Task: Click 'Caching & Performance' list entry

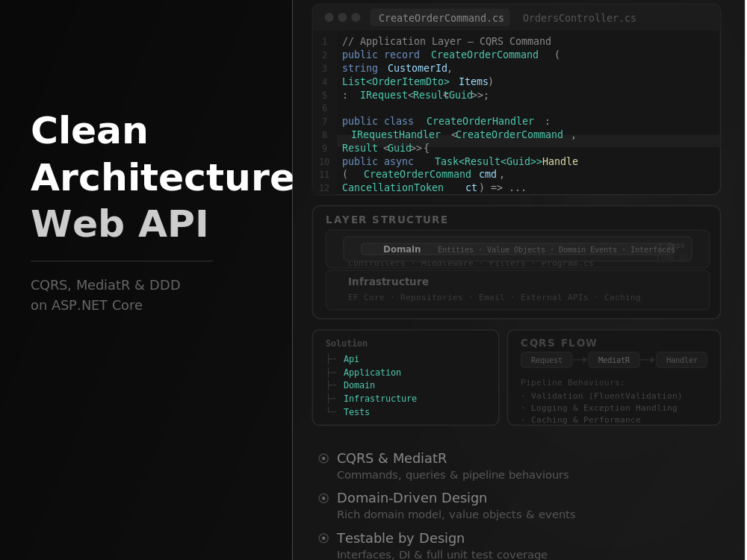Action: point(586,420)
